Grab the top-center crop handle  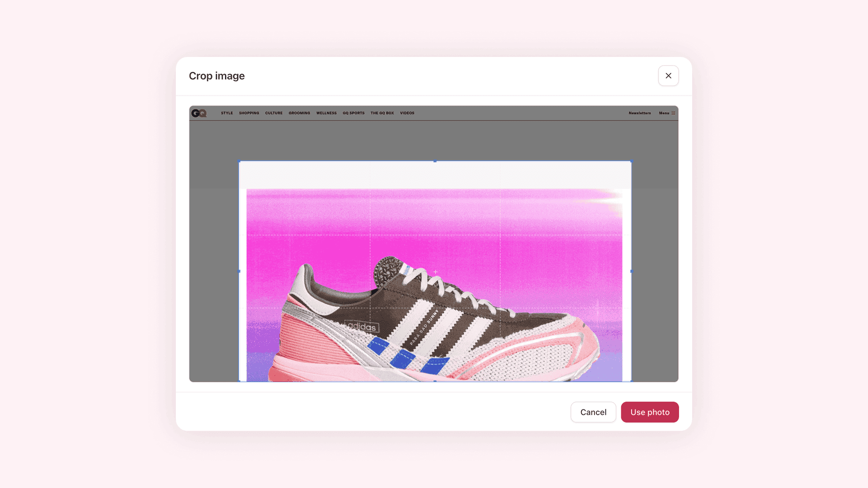435,161
